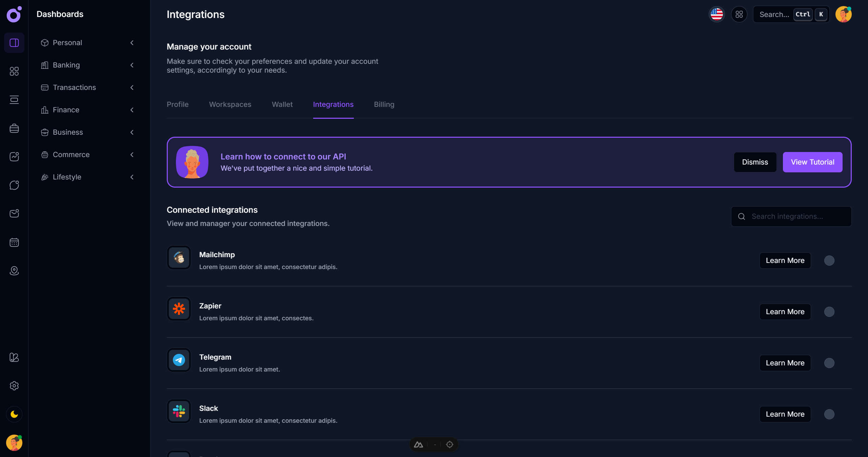Toggle the Zapier integration switch
Viewport: 868px width, 457px height.
point(829,311)
